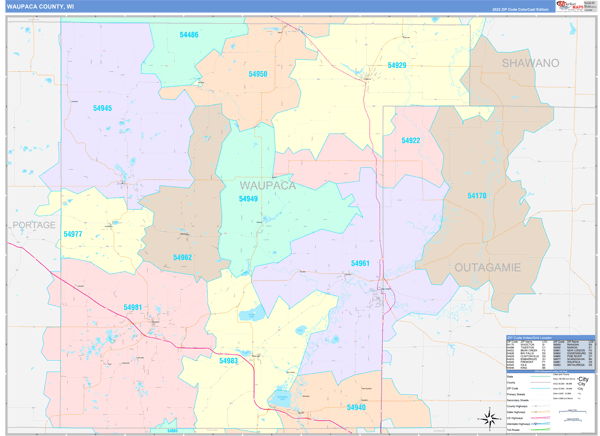This screenshot has width=600, height=436.
Task: Click the OUTAGAMIE county label
Action: 488,268
